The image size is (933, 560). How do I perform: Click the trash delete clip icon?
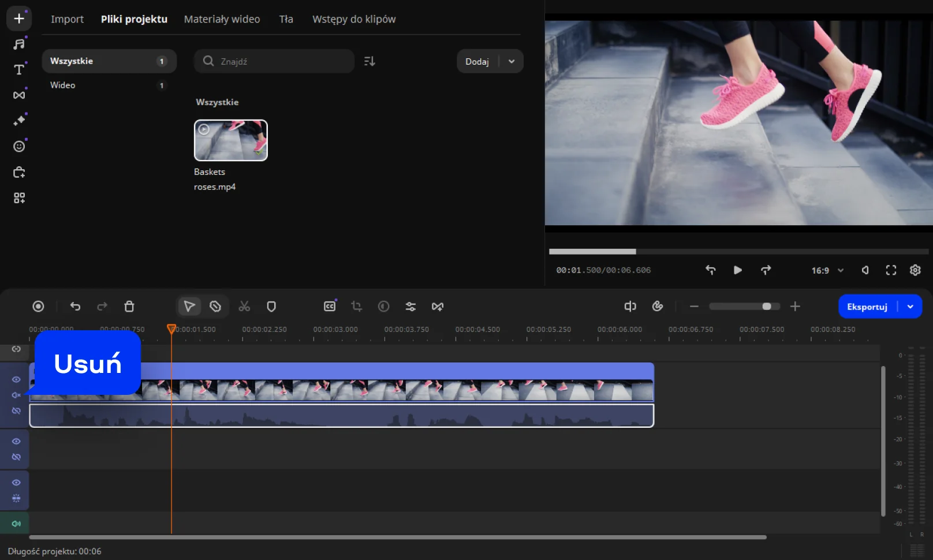(129, 307)
